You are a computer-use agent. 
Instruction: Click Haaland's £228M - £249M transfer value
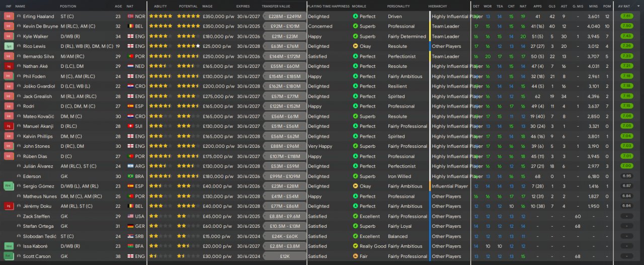(286, 16)
